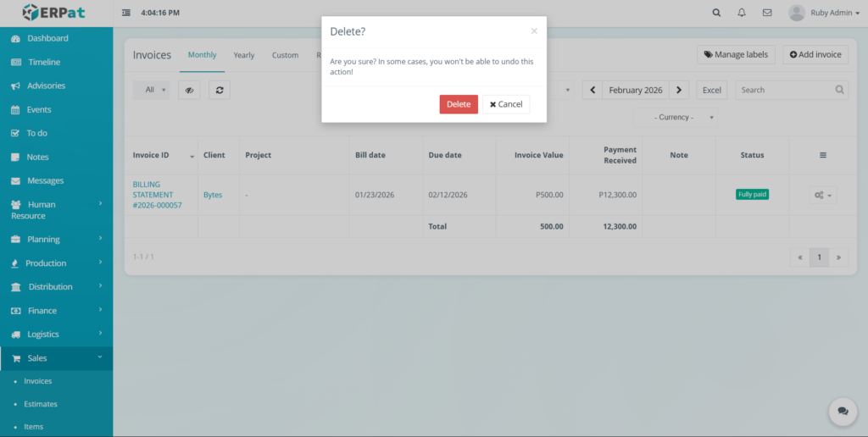Open the chat bubble widget
The width and height of the screenshot is (868, 437).
coord(843,411)
